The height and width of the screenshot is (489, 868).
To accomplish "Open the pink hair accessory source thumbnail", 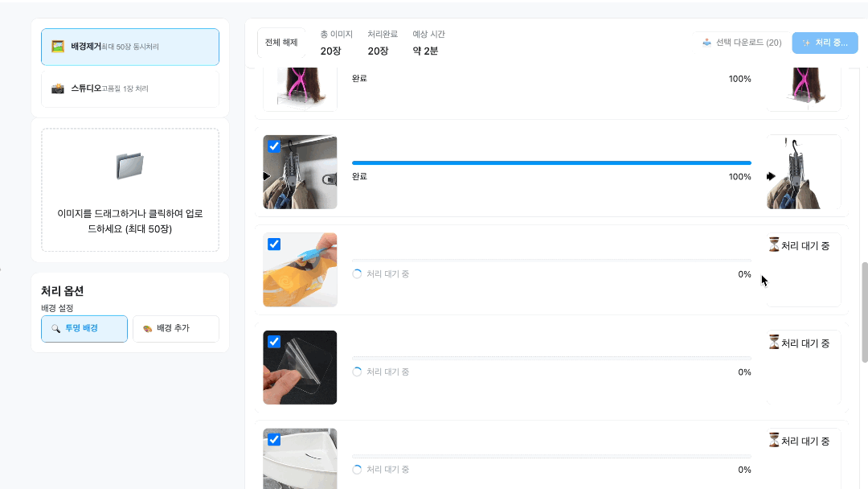I will [x=300, y=88].
